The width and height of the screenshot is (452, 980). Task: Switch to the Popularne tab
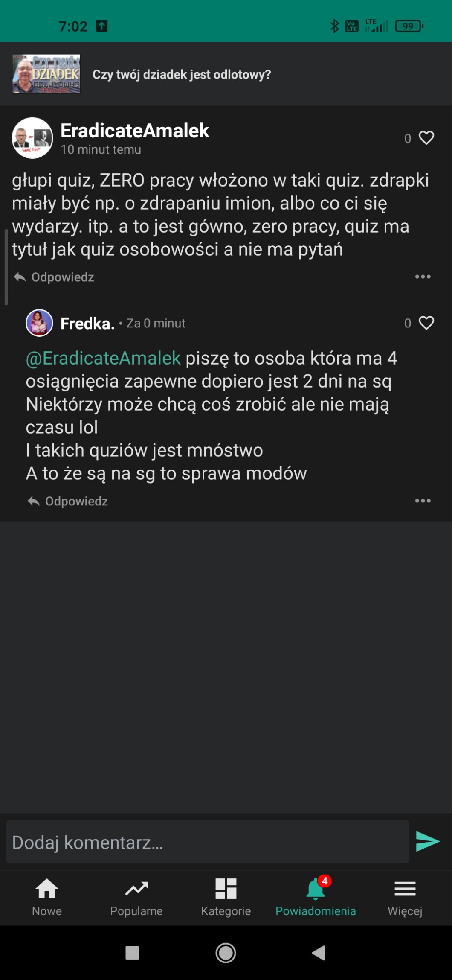pyautogui.click(x=136, y=897)
